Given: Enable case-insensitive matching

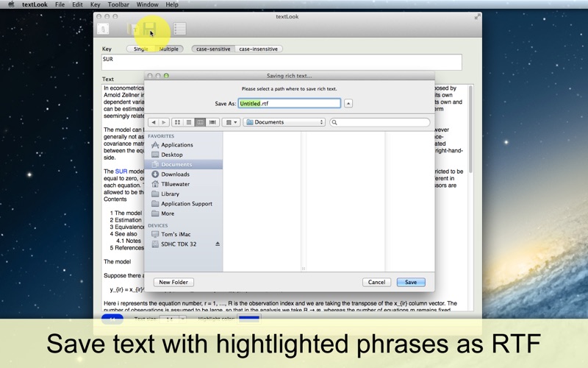Looking at the screenshot, I should (259, 49).
